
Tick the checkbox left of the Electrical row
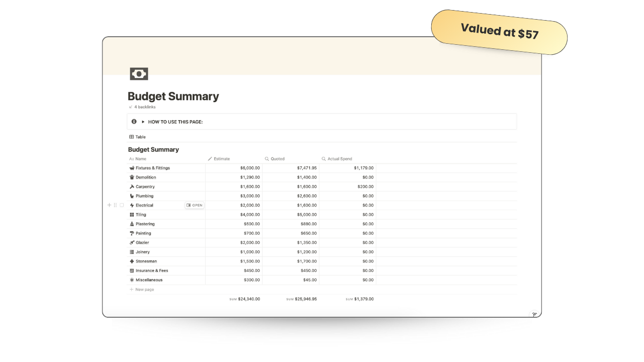(x=122, y=205)
